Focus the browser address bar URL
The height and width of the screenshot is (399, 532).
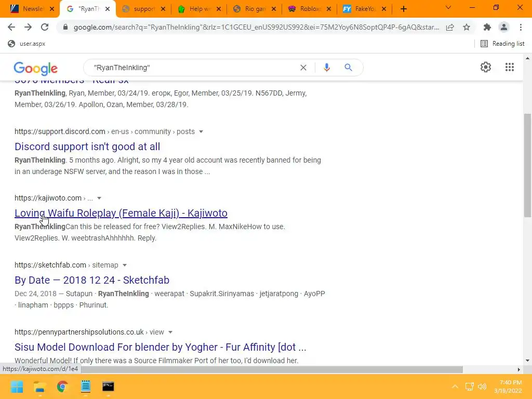[x=256, y=27]
